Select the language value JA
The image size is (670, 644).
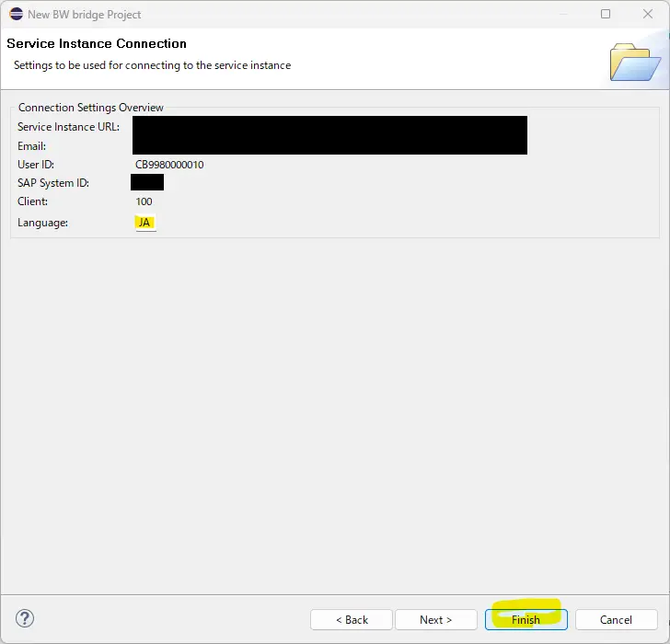click(x=144, y=223)
